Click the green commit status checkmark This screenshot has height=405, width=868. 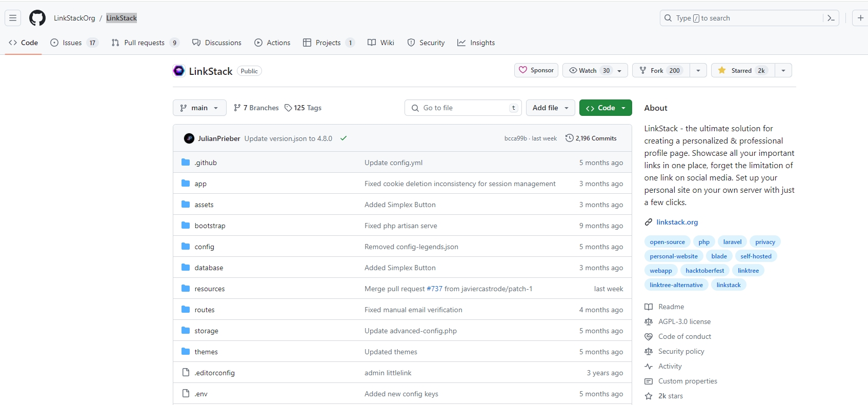[x=344, y=138]
